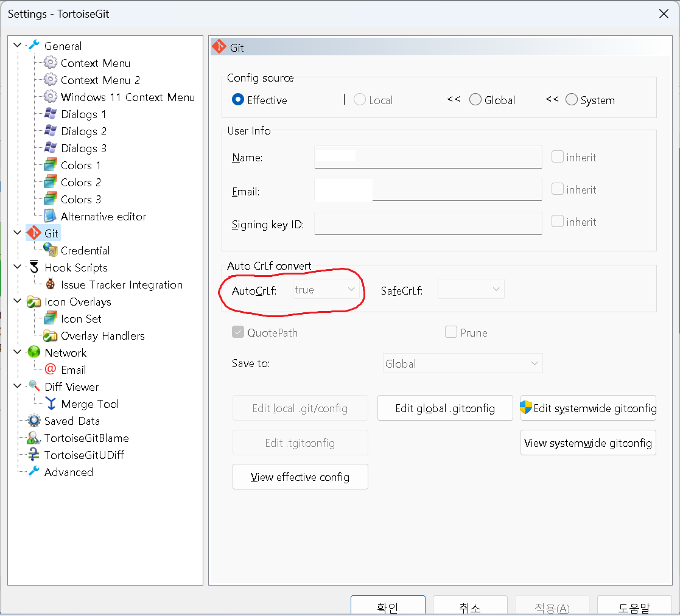Click Edit systemwide gitconfig button
The height and width of the screenshot is (616, 680).
point(588,408)
